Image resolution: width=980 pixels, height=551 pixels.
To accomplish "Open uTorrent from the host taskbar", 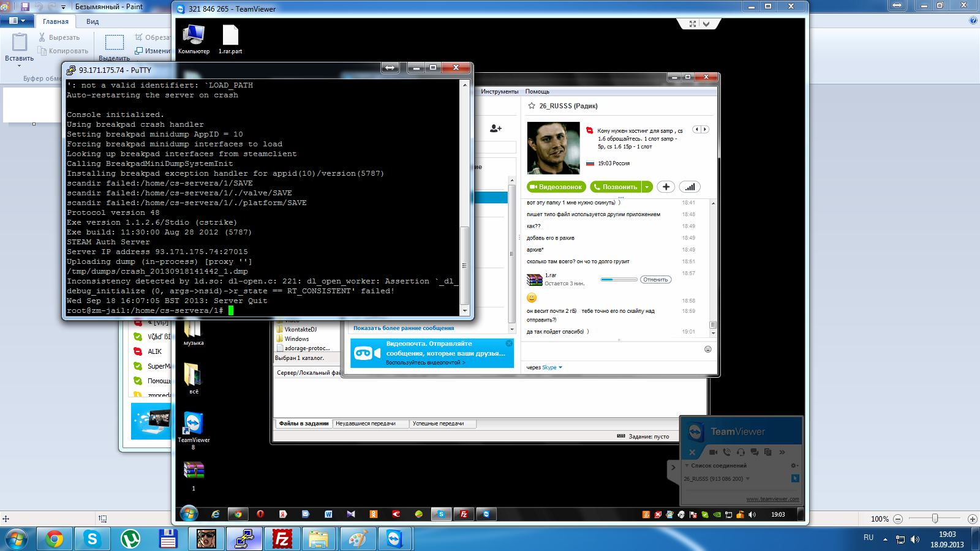I will point(130,539).
